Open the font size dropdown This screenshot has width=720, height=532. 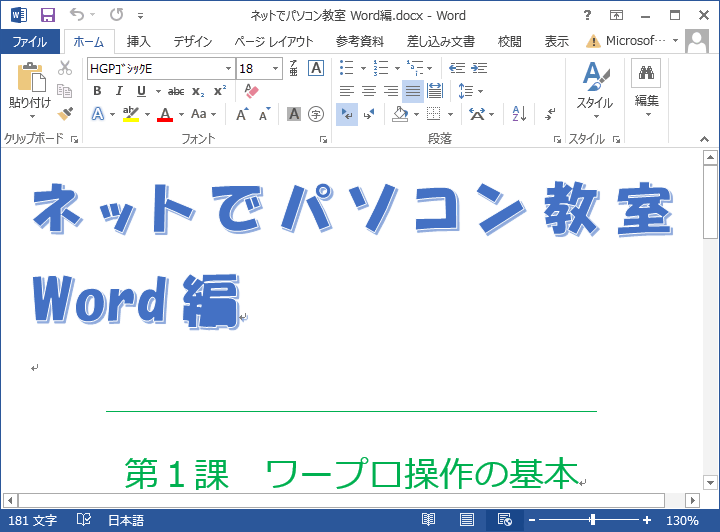275,68
